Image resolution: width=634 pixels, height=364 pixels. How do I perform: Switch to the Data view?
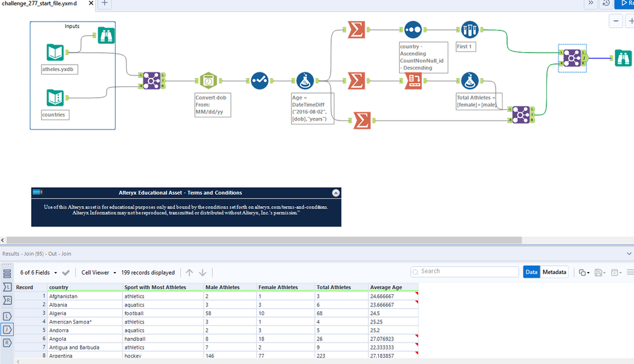pyautogui.click(x=531, y=272)
